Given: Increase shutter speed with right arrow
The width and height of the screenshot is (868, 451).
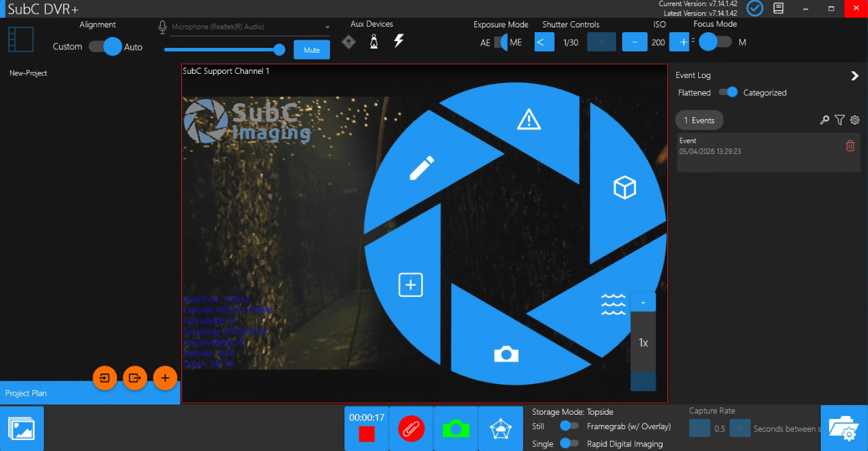Looking at the screenshot, I should (601, 42).
